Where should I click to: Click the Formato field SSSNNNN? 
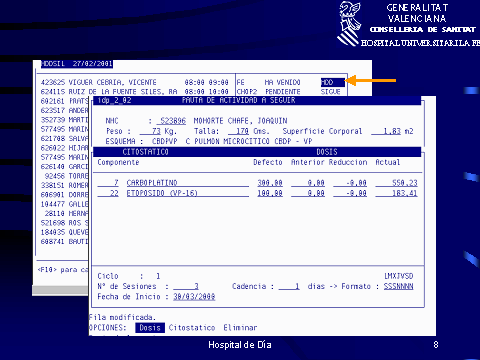[398, 286]
